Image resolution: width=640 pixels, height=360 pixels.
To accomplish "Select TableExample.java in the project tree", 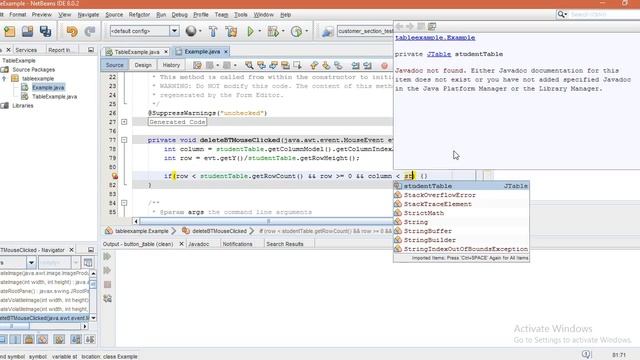I will click(x=54, y=96).
